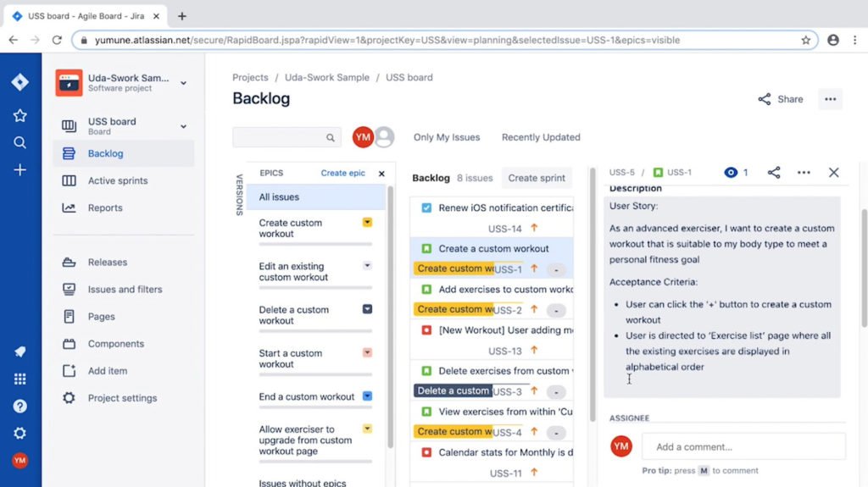Open Releases in the sidebar
The height and width of the screenshot is (487, 868).
(x=124, y=263)
